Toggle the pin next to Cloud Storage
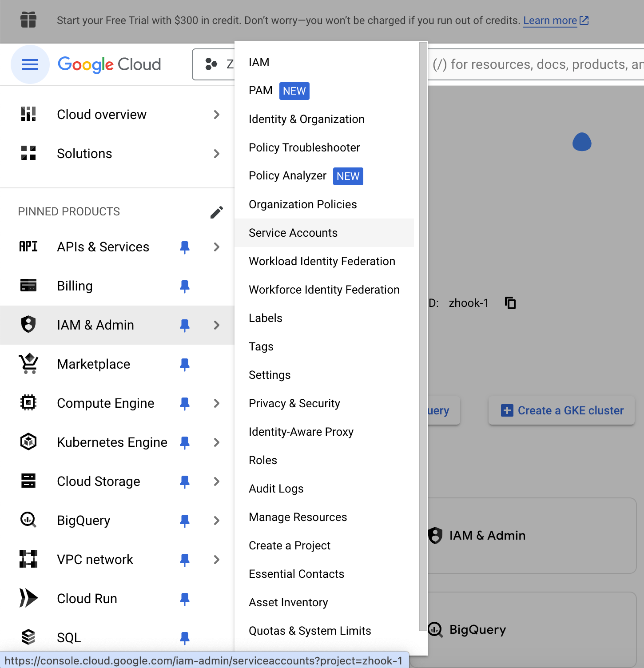Viewport: 644px width, 668px height. point(185,481)
